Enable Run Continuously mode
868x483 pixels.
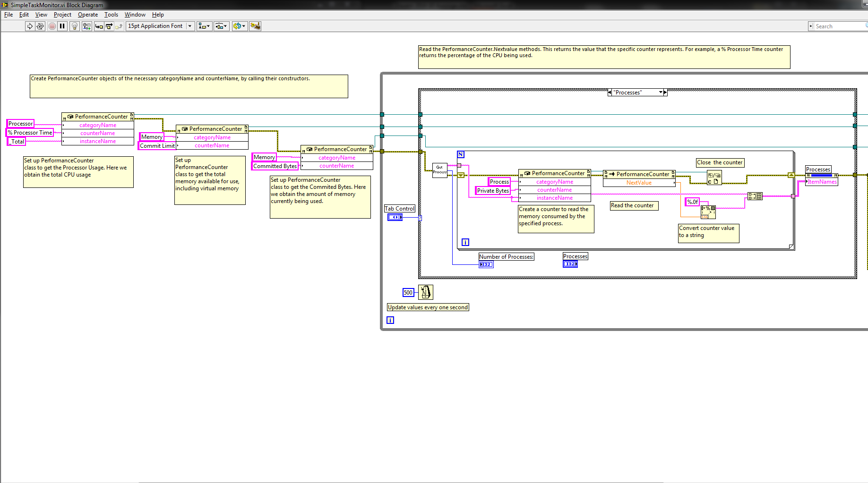[x=40, y=26]
